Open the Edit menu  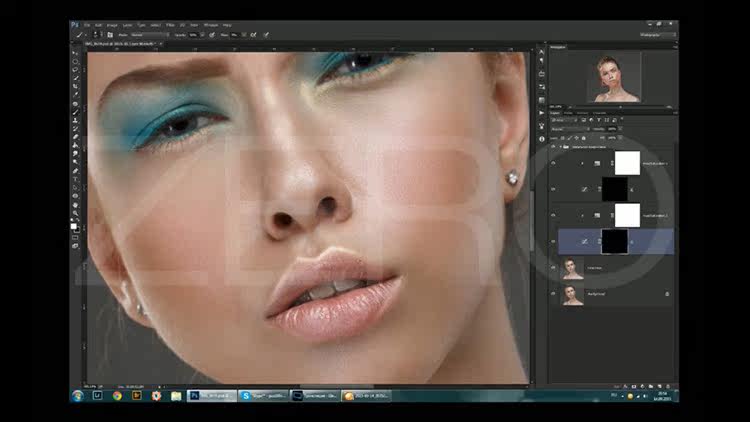click(x=98, y=25)
